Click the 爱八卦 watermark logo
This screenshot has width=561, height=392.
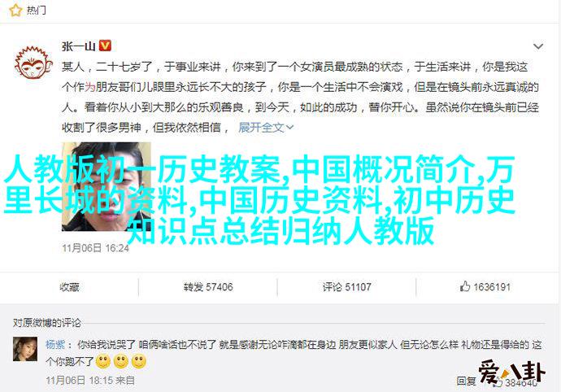click(x=511, y=372)
